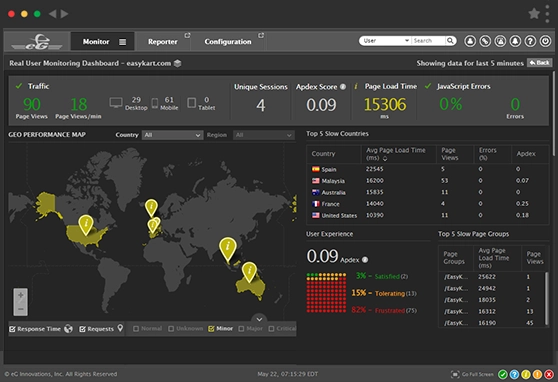Click the Satisfied (2) legend link

[391, 276]
